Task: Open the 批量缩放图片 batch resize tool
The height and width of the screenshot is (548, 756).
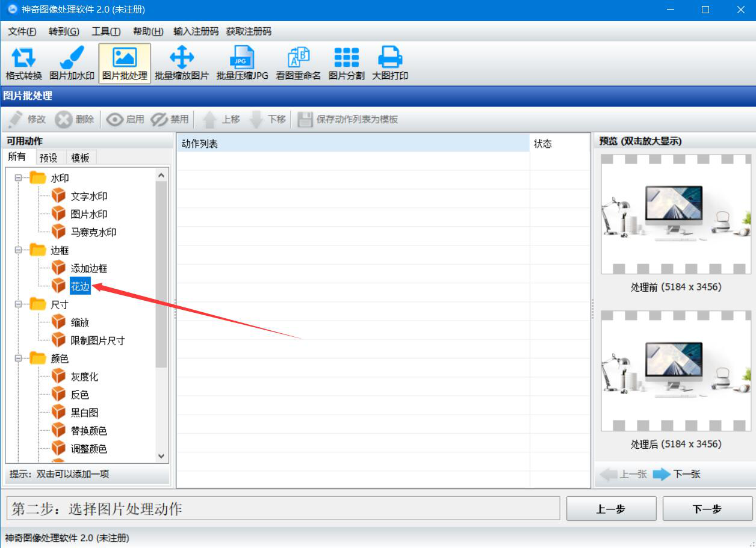Action: 181,63
